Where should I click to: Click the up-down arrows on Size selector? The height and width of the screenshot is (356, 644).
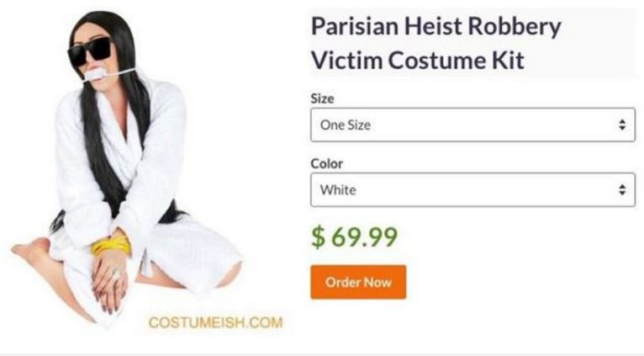622,125
